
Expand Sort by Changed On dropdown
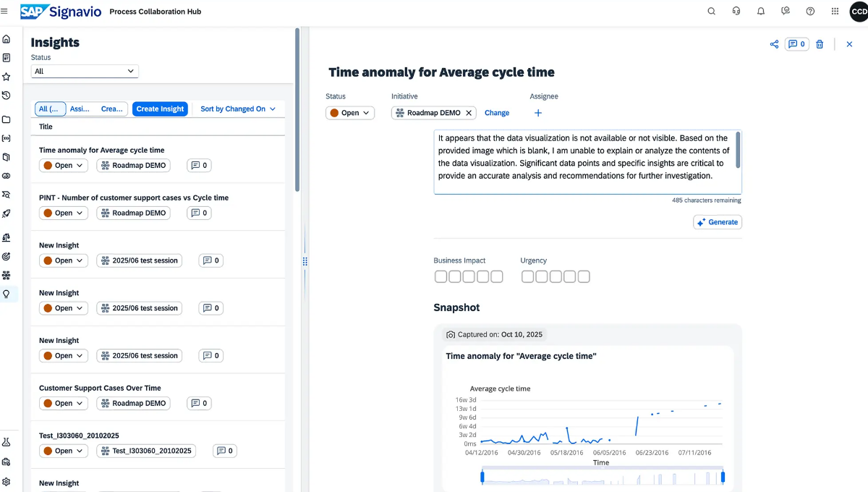click(238, 109)
